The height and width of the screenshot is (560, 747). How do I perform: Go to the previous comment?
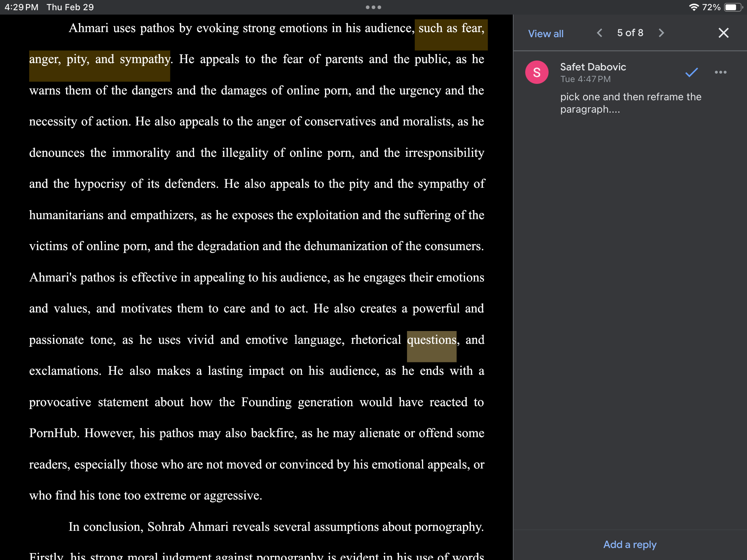click(x=599, y=33)
